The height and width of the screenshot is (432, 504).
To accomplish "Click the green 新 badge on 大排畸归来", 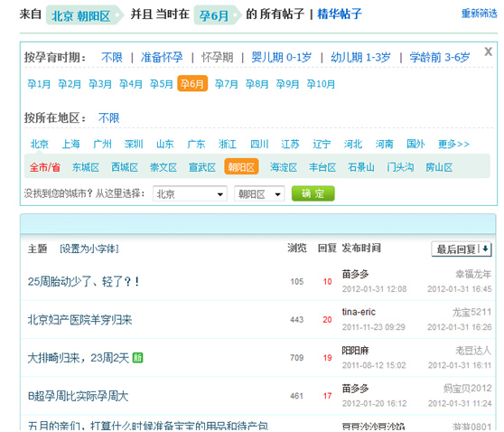I will (137, 357).
